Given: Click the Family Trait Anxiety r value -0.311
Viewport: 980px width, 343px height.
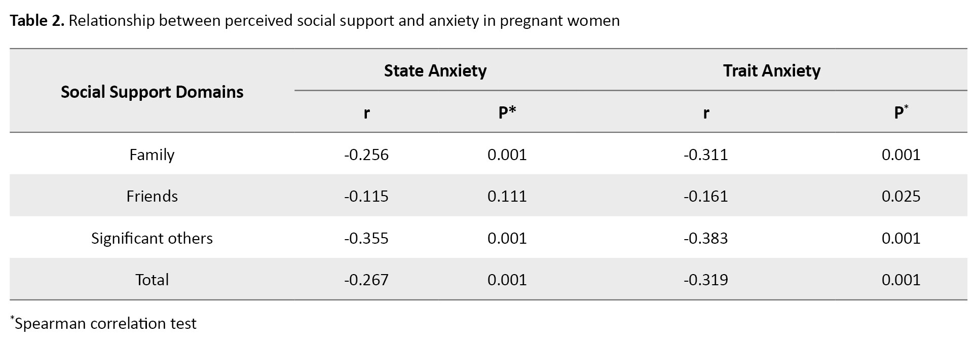Looking at the screenshot, I should tap(705, 155).
